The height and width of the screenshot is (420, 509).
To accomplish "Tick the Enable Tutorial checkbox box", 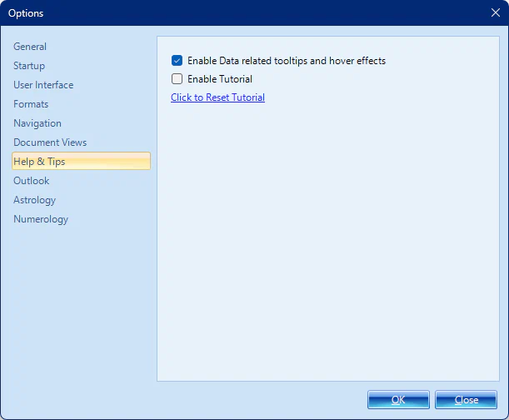I will pos(177,79).
